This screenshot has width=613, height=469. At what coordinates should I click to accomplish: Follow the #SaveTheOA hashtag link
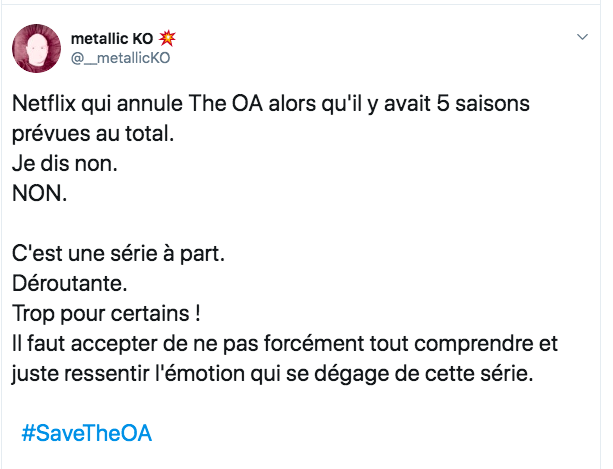tap(86, 433)
